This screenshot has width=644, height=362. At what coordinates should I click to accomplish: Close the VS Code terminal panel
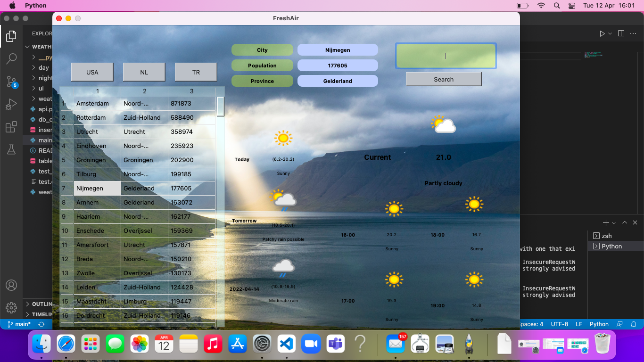tap(636, 222)
